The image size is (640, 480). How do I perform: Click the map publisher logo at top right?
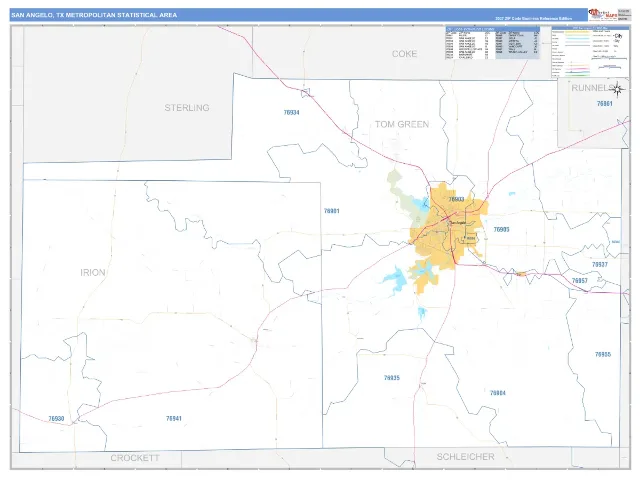click(603, 15)
